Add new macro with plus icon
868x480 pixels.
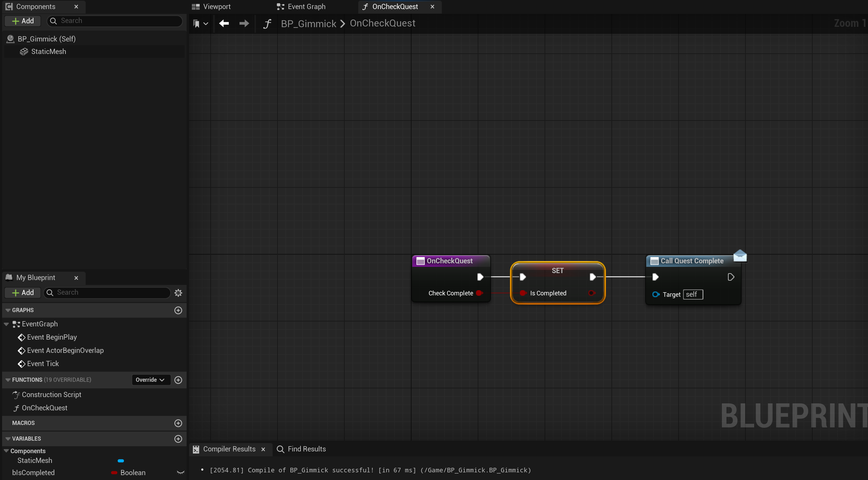click(x=178, y=423)
